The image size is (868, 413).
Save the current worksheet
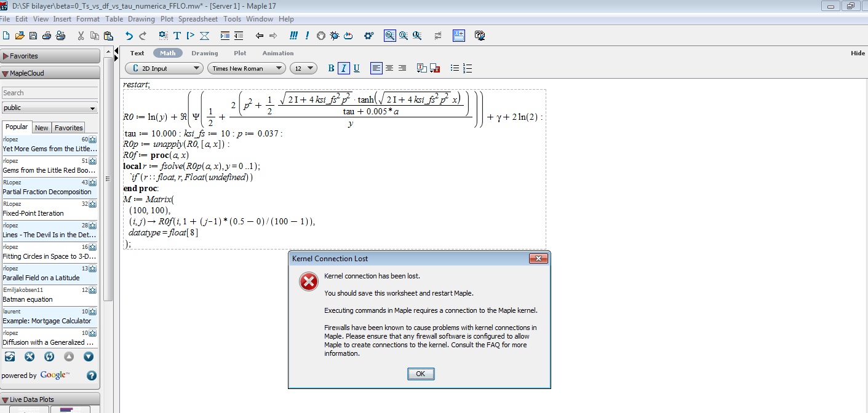tap(33, 36)
